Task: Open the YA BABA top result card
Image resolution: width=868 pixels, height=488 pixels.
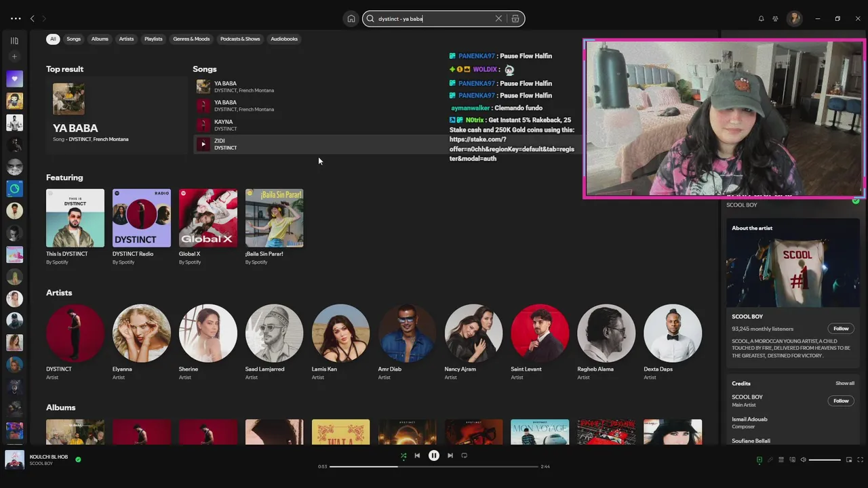Action: point(117,115)
